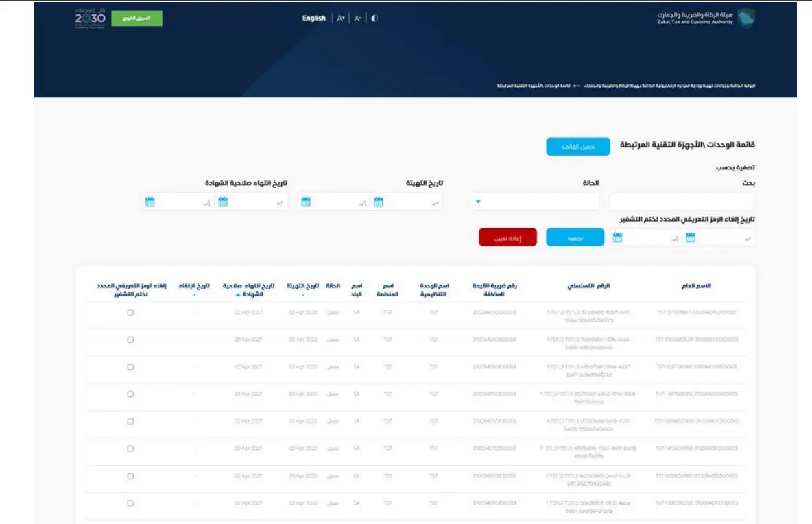Image resolution: width=812 pixels, height=524 pixels.
Task: Open calendar for onboarding date "from" field
Action: point(378,202)
